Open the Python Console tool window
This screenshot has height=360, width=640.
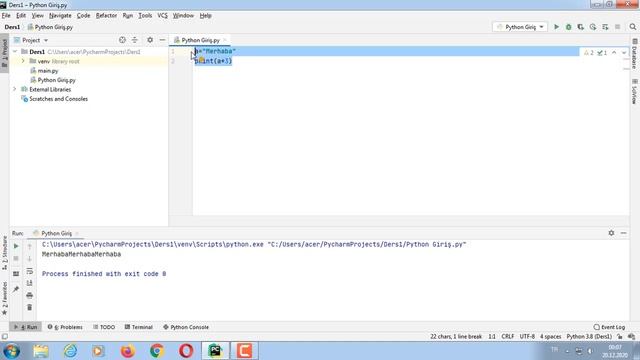pyautogui.click(x=186, y=327)
